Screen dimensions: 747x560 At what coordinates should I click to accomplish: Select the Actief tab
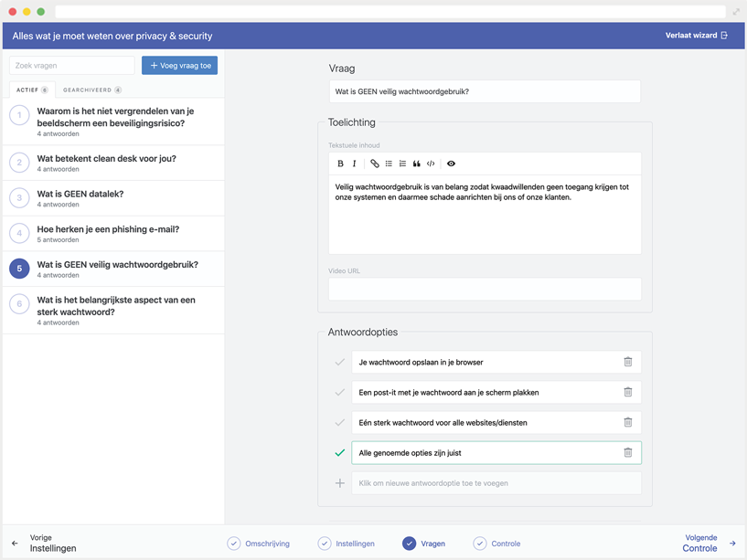coord(32,90)
